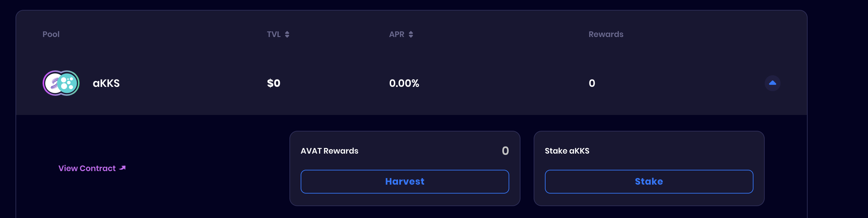Click the Rewards column header
The image size is (868, 218).
[606, 34]
